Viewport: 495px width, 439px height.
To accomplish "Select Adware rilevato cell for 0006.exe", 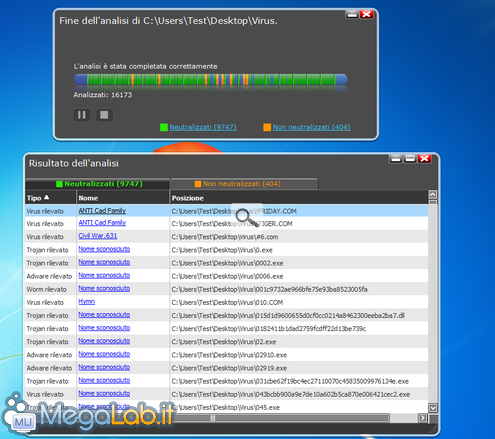I will (49, 276).
